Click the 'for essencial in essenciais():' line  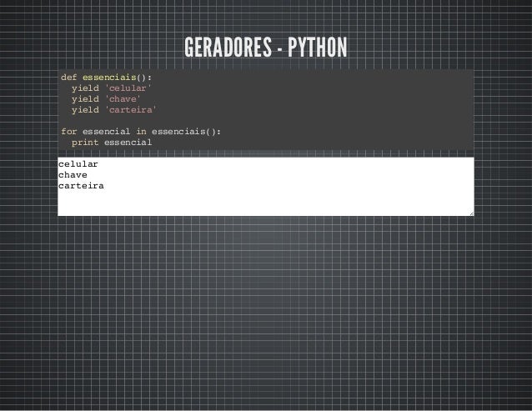(x=141, y=132)
